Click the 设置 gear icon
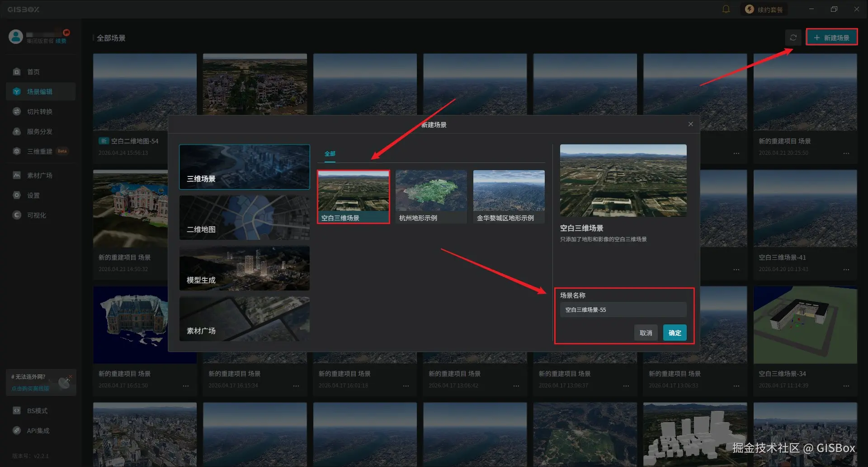Screen dimensions: 868x467 (17, 195)
